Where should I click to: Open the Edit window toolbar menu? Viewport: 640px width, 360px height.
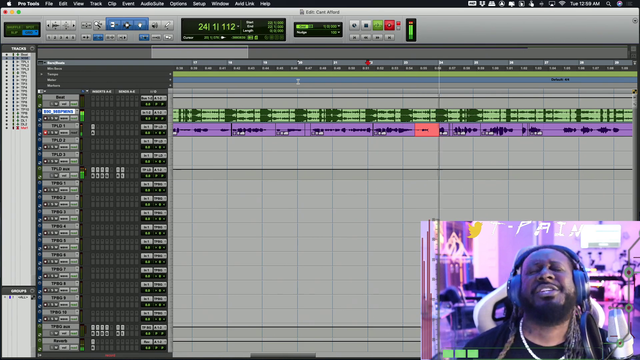coord(635,20)
